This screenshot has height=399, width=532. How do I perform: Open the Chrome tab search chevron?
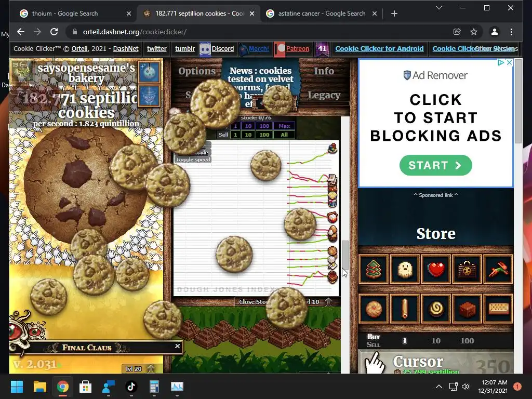coord(438,8)
